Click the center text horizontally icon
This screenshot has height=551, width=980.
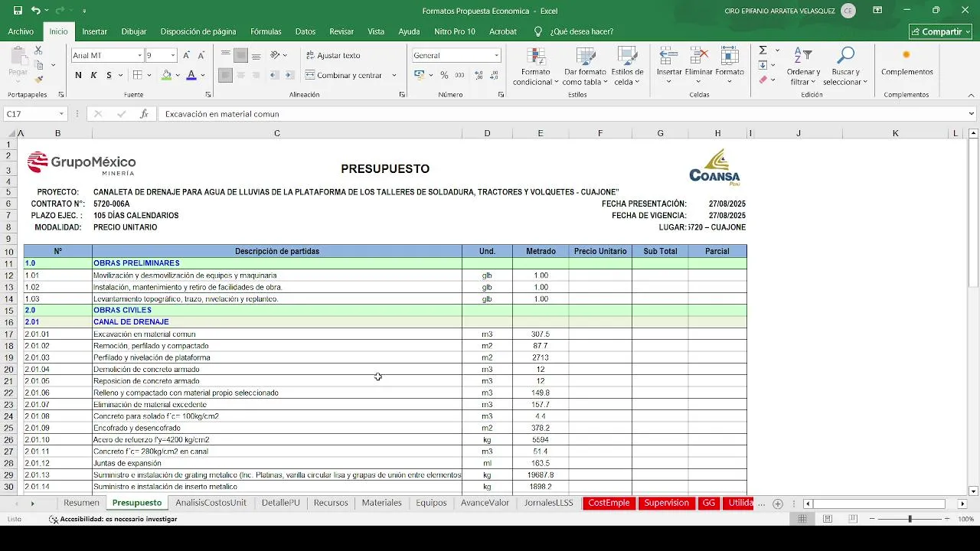tap(241, 75)
